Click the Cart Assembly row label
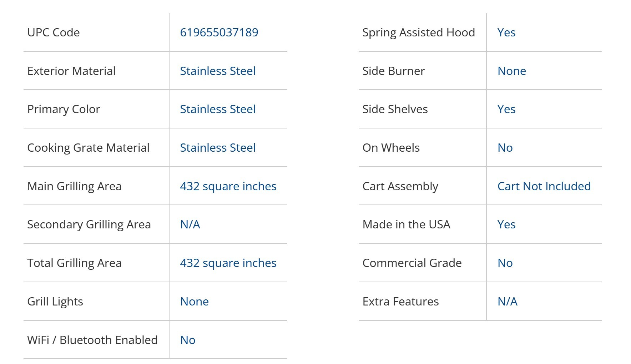The width and height of the screenshot is (631, 364). point(400,186)
